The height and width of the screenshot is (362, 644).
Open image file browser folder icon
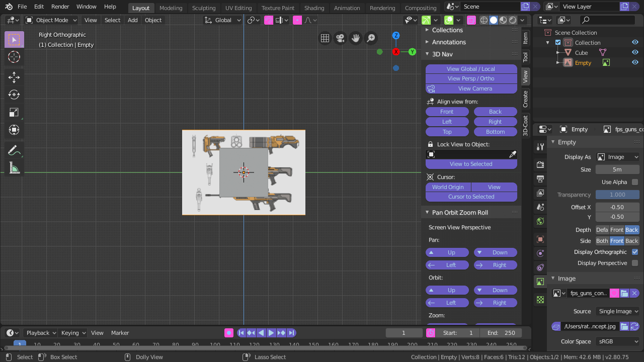(624, 326)
